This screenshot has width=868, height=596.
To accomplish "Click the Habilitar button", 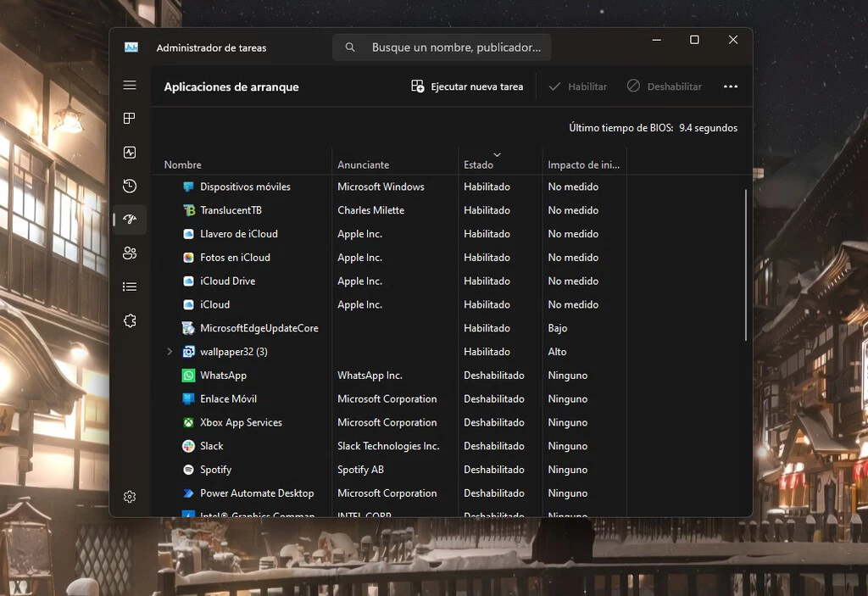I will pyautogui.click(x=578, y=86).
